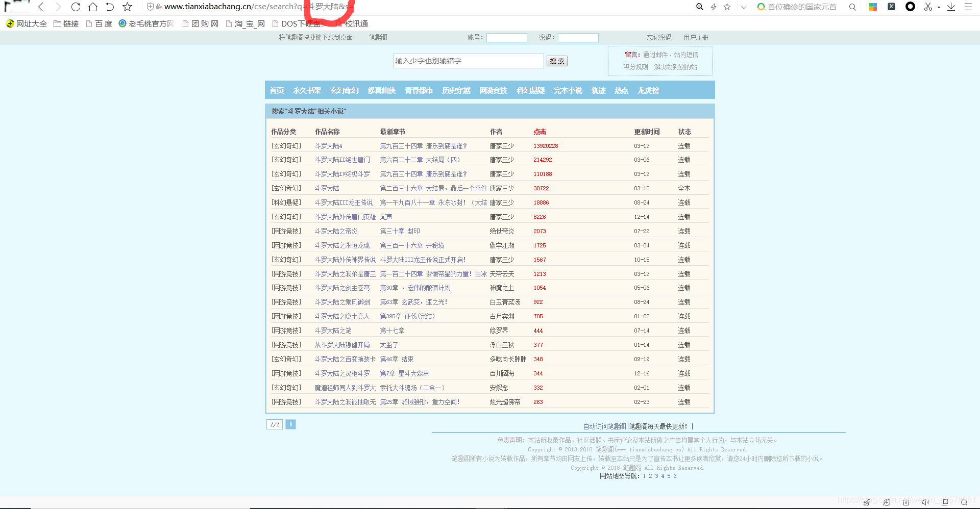Open sitemap navigation link 3
Screen dimensions: 980x509
pos(656,476)
